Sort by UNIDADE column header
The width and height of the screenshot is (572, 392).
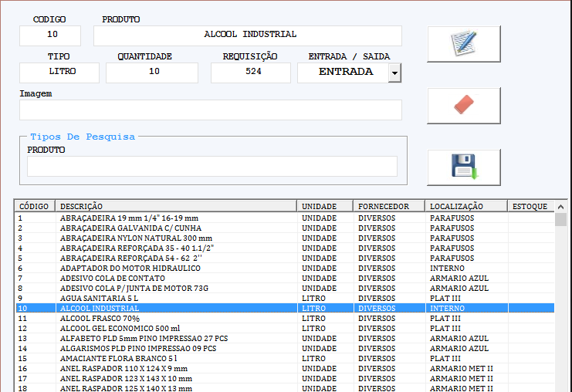tap(326, 206)
